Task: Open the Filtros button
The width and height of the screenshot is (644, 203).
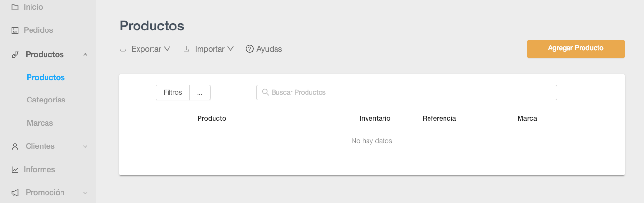Action: coord(173,92)
